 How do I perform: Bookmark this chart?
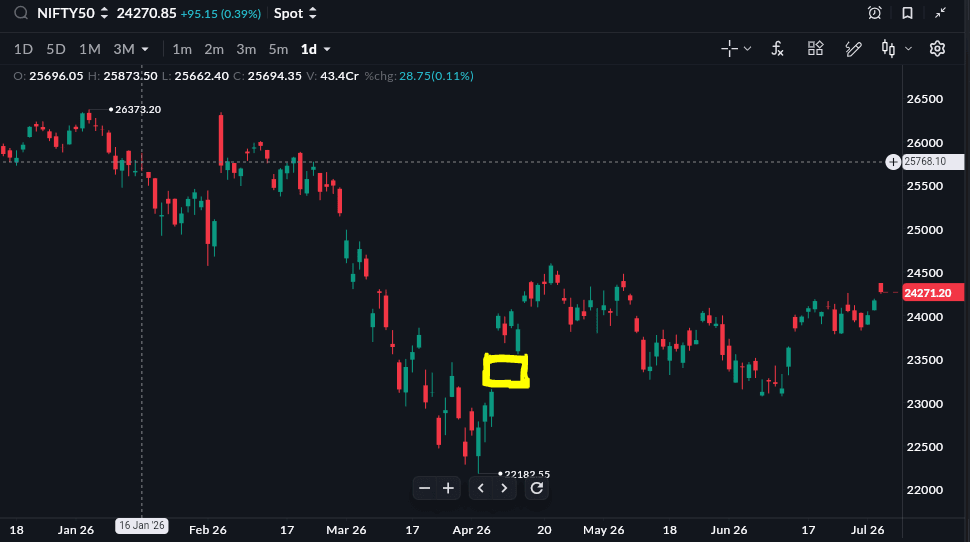click(907, 13)
